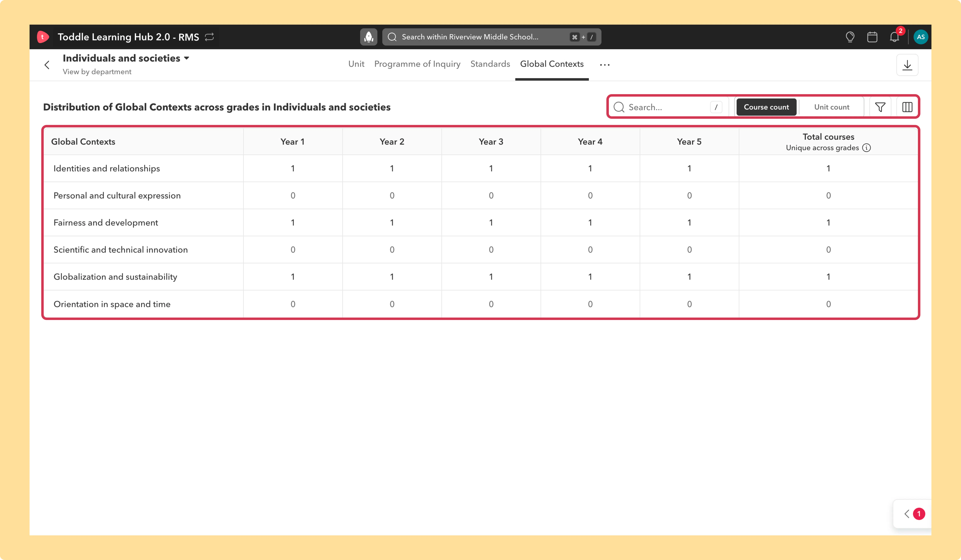Click Total courses value for Orientation in space and time
Viewport: 961px width, 560px height.
point(828,304)
